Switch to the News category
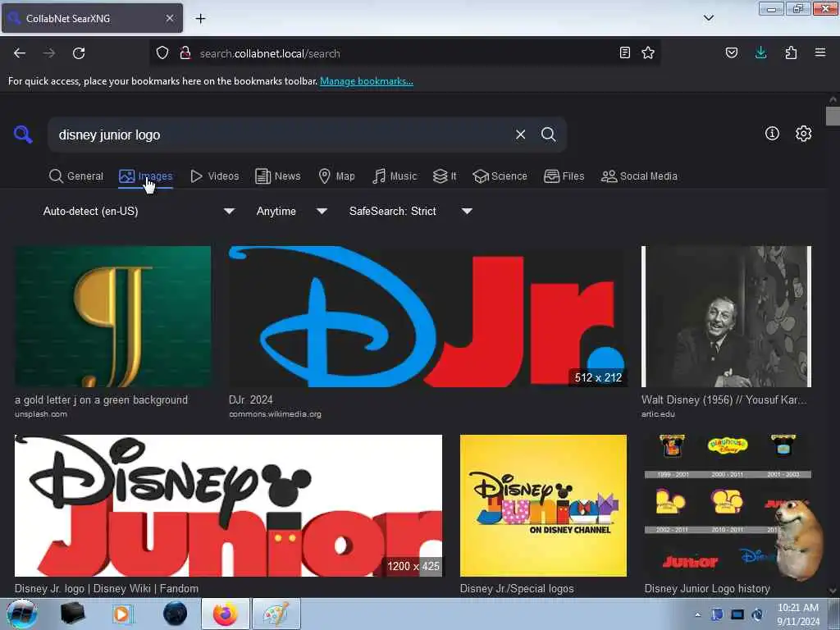The image size is (840, 630). pos(277,176)
